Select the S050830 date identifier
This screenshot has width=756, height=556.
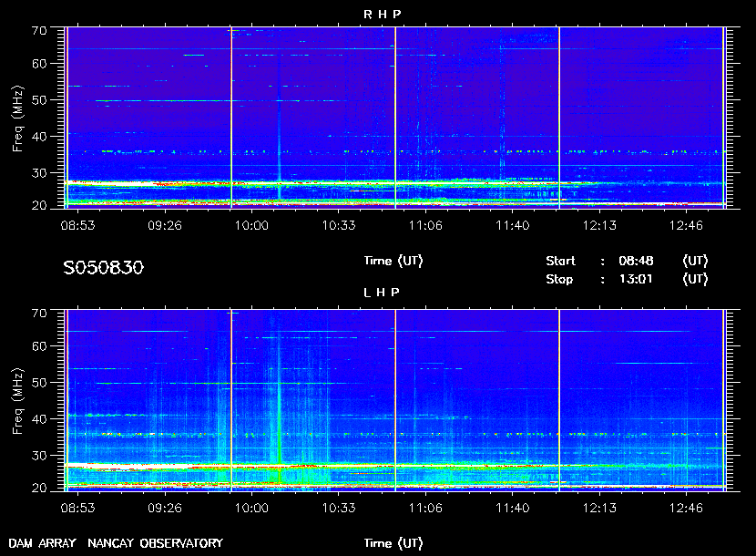click(103, 267)
